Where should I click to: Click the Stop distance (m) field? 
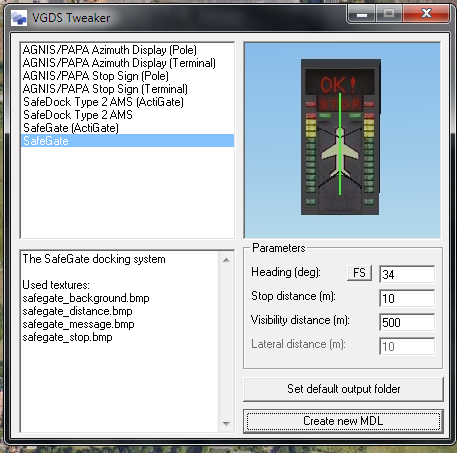click(x=407, y=298)
